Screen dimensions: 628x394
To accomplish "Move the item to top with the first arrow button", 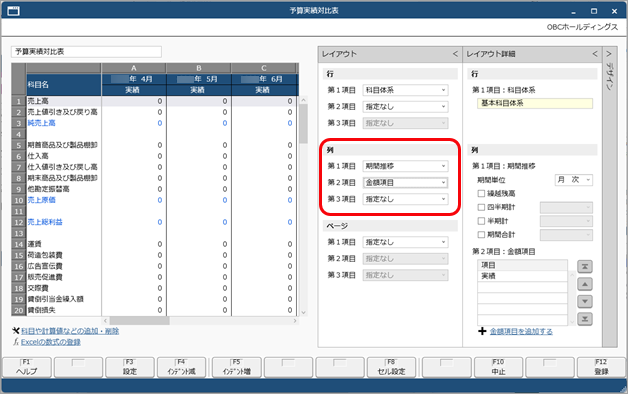I will pyautogui.click(x=585, y=266).
